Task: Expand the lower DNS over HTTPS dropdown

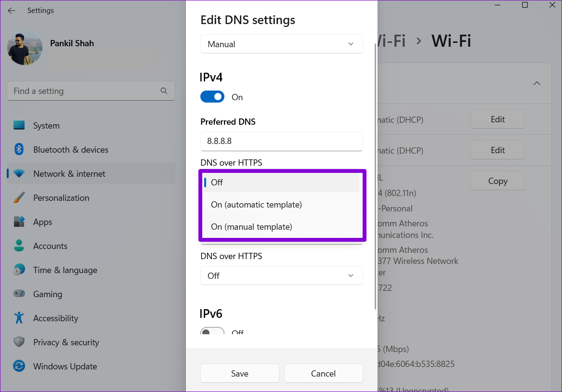Action: point(281,276)
